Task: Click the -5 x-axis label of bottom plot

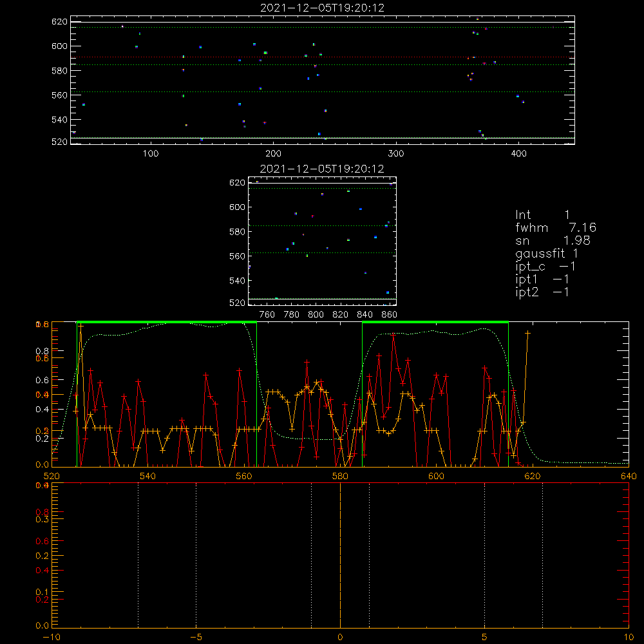Action: [x=196, y=637]
